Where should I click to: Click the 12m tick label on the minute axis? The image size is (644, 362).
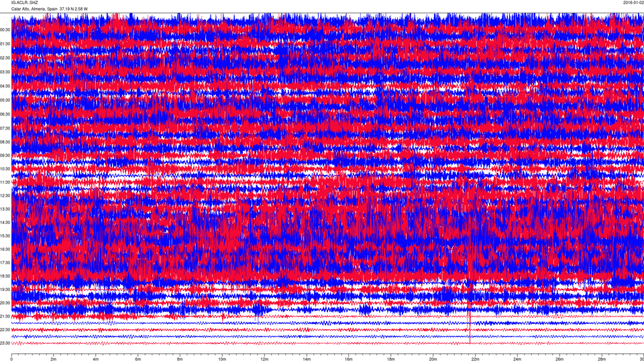point(264,359)
